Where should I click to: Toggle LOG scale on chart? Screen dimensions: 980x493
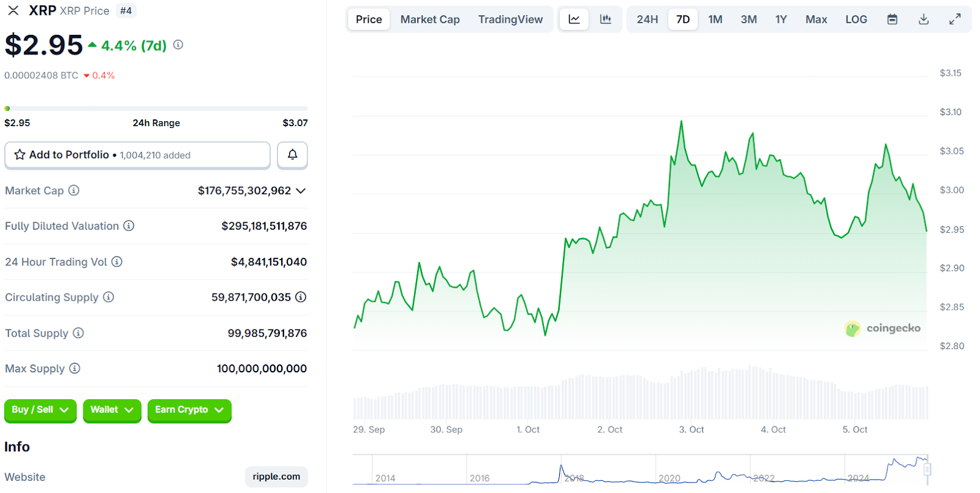pyautogui.click(x=856, y=20)
